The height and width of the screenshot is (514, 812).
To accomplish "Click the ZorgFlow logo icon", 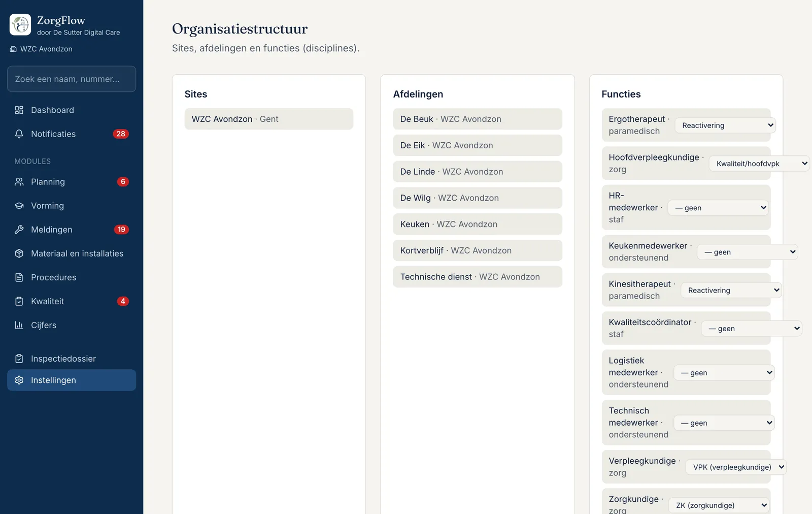I will 20,24.
